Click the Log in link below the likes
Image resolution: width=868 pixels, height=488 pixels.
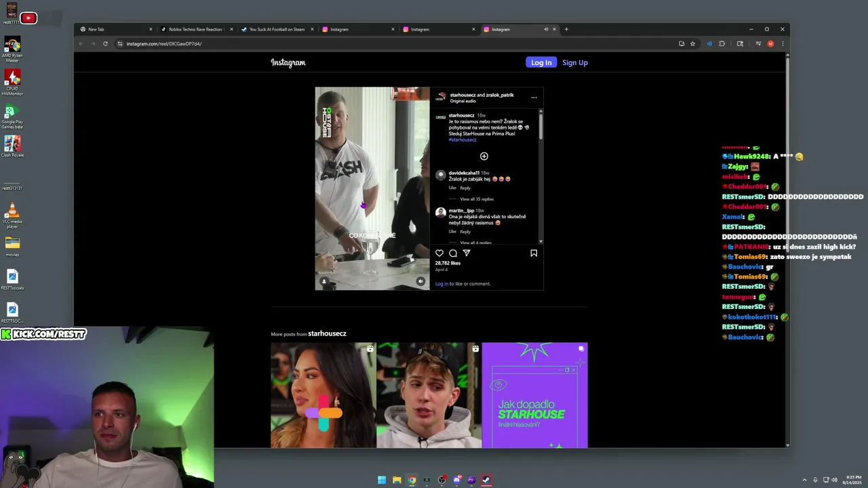click(x=441, y=284)
